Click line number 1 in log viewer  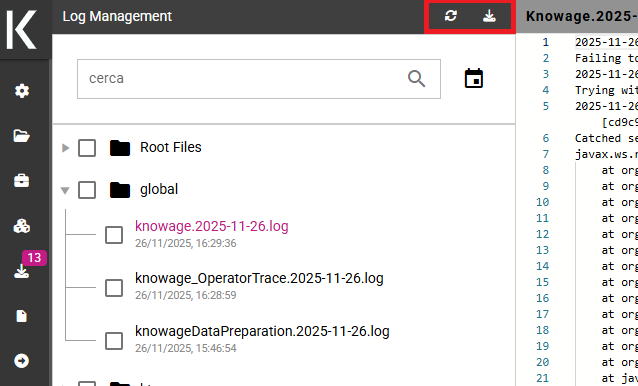(x=546, y=42)
